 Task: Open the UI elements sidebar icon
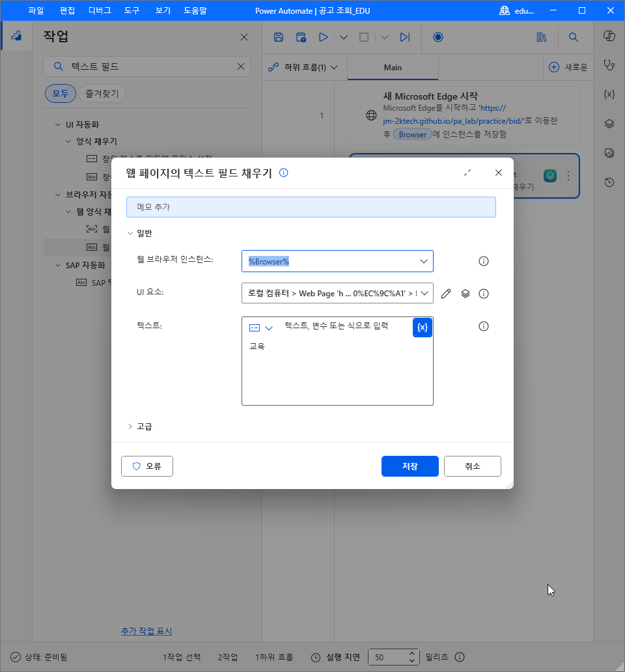click(x=609, y=124)
